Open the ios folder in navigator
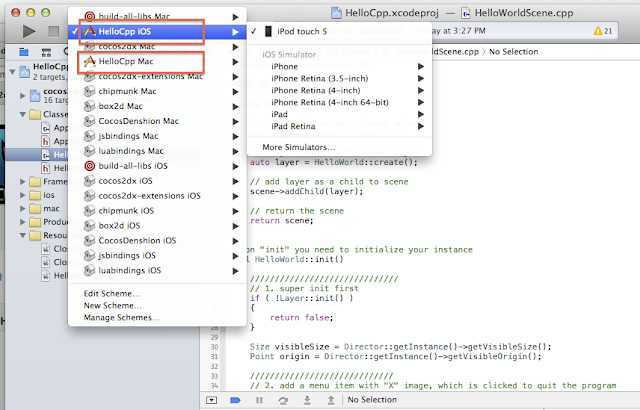640x410 pixels. (49, 195)
